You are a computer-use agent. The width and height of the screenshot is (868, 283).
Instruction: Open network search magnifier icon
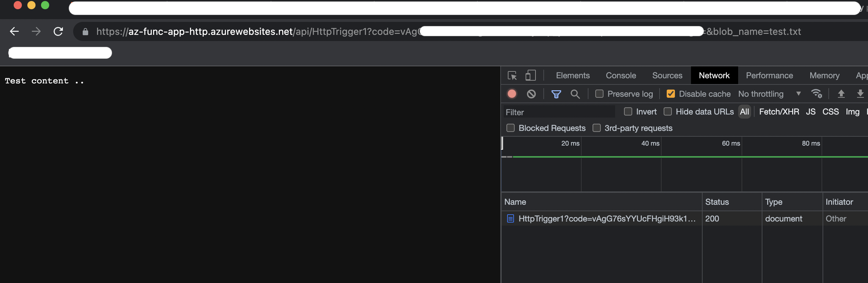[575, 94]
